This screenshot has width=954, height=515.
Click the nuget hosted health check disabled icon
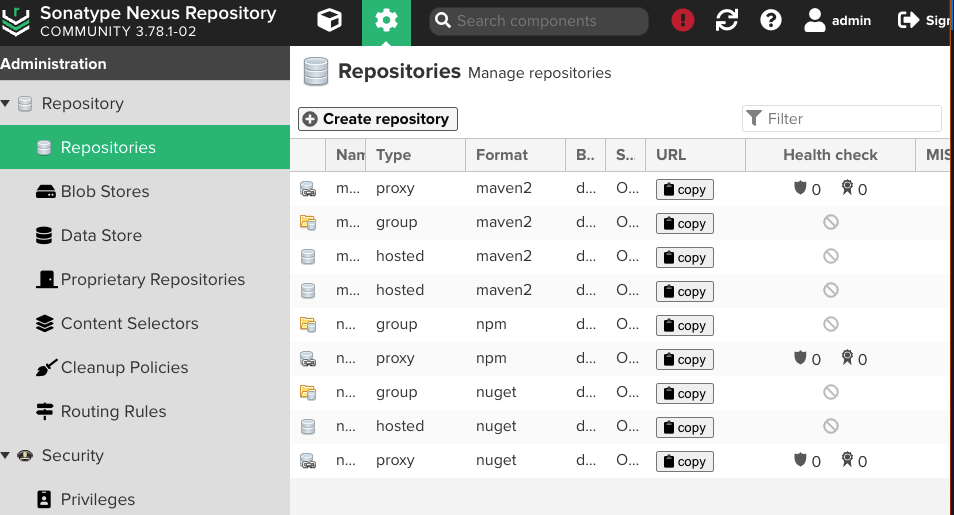point(830,426)
